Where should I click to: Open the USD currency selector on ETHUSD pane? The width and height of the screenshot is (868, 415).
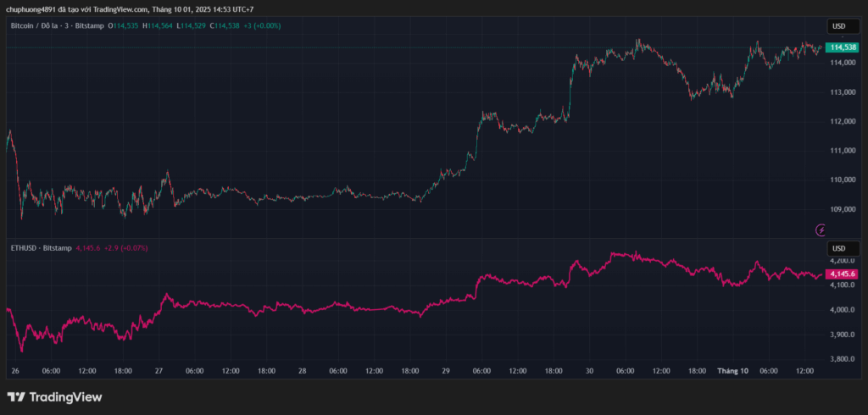(x=838, y=248)
